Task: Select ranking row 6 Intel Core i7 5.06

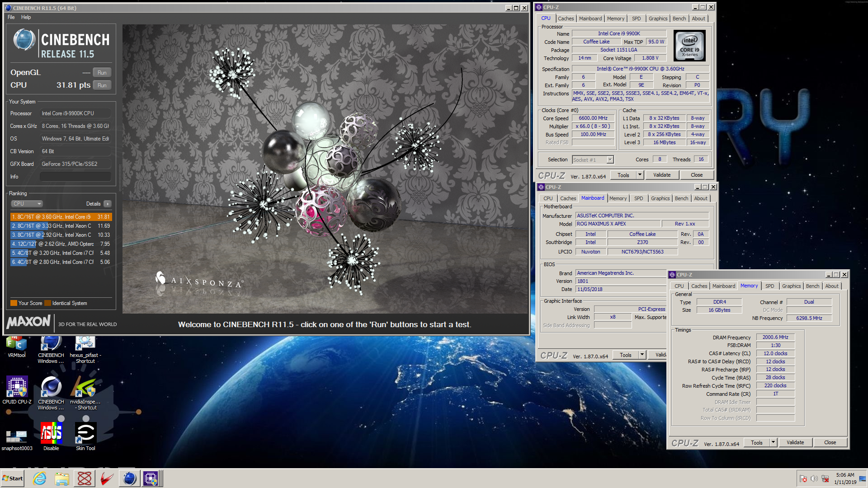Action: (x=61, y=262)
